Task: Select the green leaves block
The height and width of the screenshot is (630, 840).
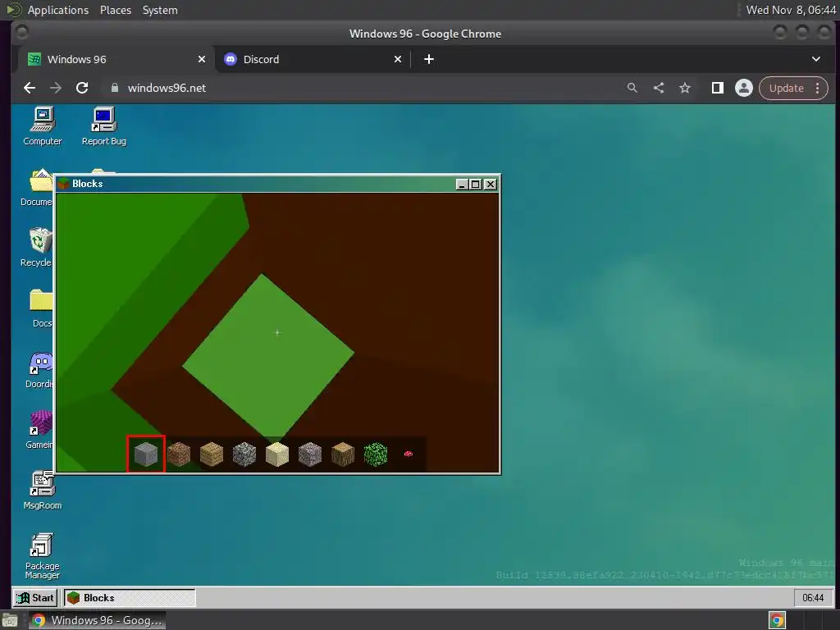Action: click(376, 454)
